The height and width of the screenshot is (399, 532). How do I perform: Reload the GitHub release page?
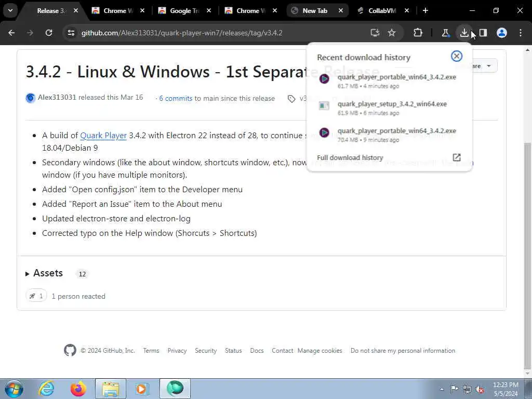click(x=49, y=33)
